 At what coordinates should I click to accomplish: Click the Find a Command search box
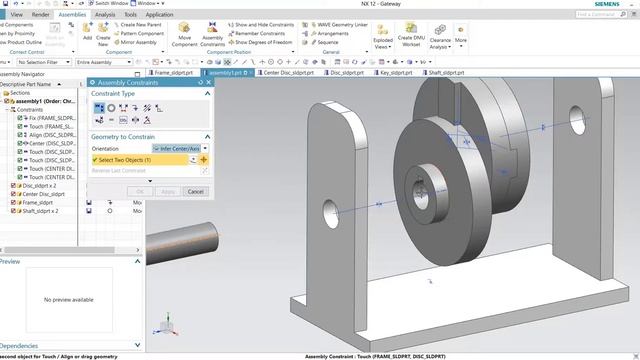601,14
